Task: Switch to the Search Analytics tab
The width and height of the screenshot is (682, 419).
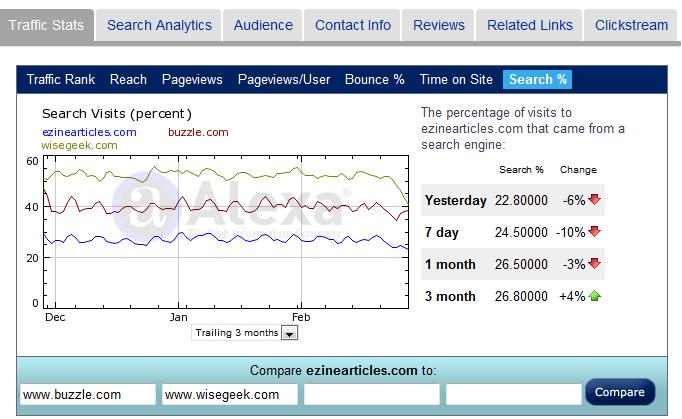Action: click(x=159, y=25)
